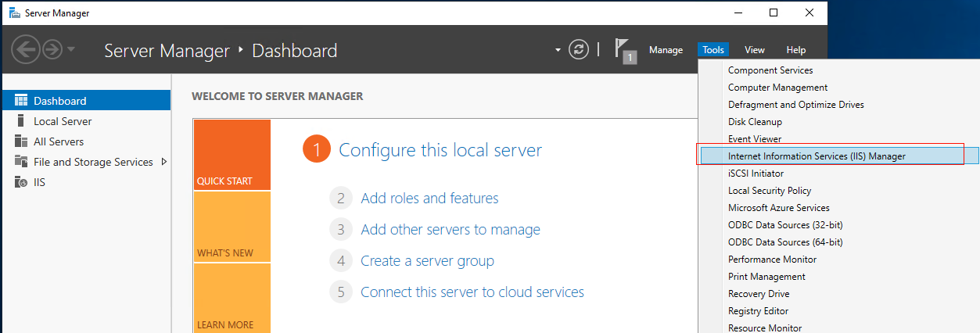Launch Registry Editor
This screenshot has height=333, width=980.
click(x=758, y=311)
